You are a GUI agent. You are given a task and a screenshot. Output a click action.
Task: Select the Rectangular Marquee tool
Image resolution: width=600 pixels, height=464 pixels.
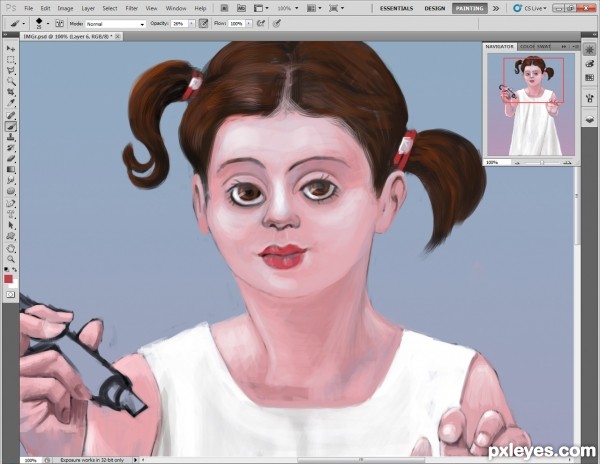[11, 60]
